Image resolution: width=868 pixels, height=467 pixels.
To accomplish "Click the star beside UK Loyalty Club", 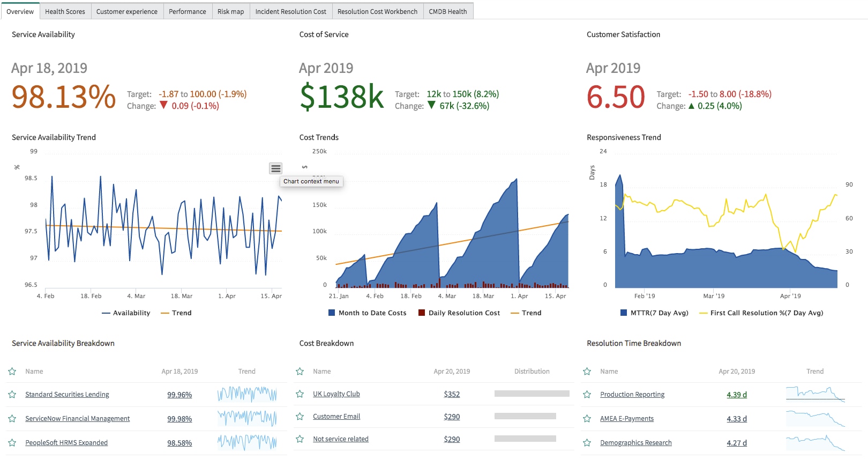I will 300,394.
